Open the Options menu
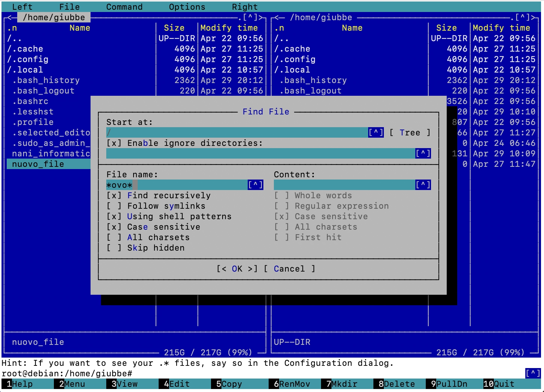The width and height of the screenshot is (544, 392). tap(187, 7)
